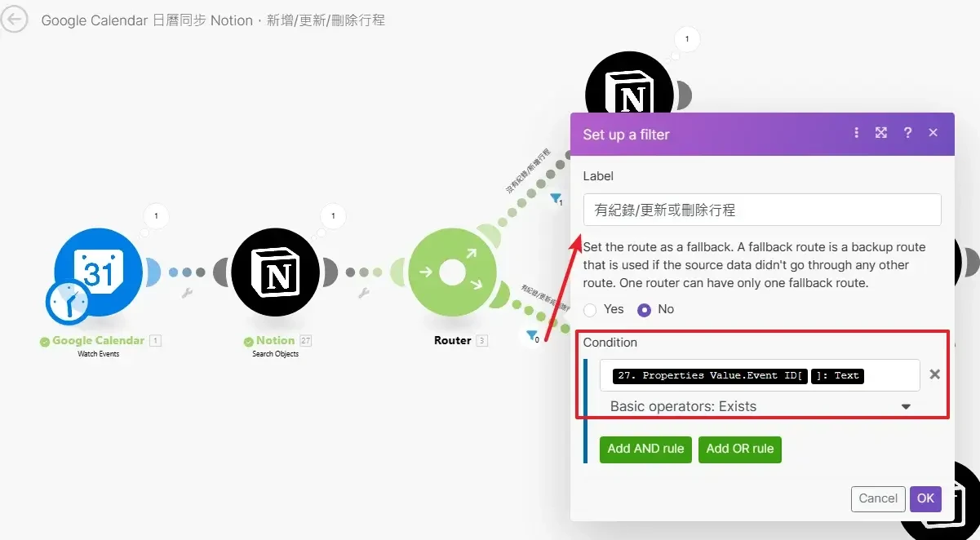980x540 pixels.
Task: Close the Set up a filter dialog
Action: [x=933, y=133]
